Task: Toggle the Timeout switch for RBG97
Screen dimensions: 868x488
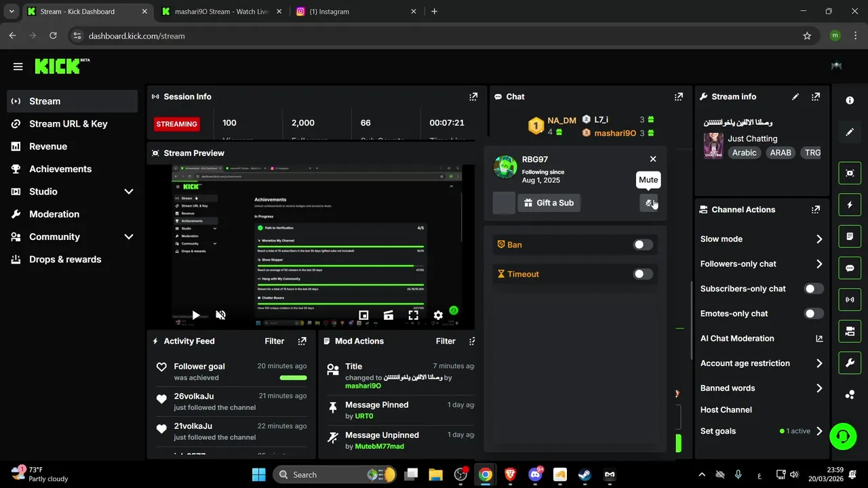Action: 643,274
